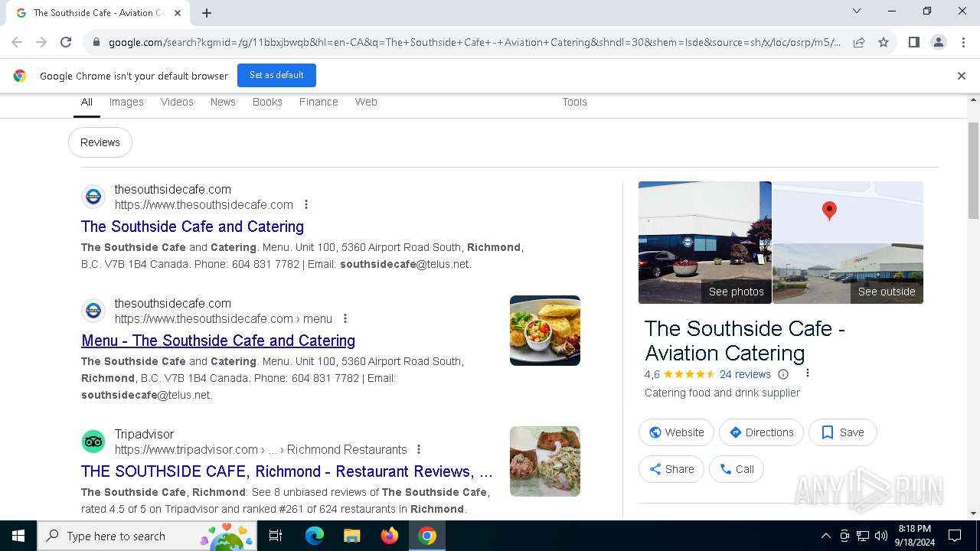Open See outside street view image
The image size is (980, 551).
tap(848, 273)
